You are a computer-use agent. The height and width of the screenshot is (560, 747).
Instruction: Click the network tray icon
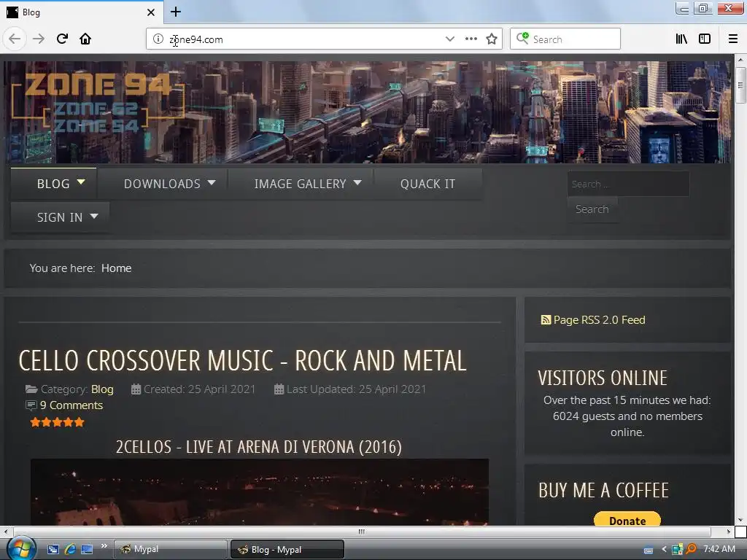tap(677, 550)
